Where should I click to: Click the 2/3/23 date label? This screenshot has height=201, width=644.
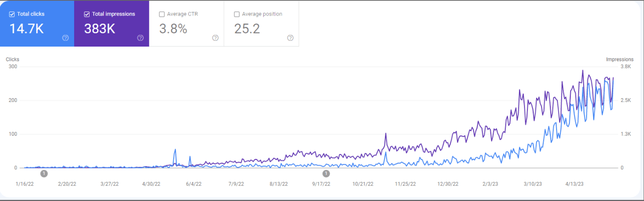coord(490,184)
